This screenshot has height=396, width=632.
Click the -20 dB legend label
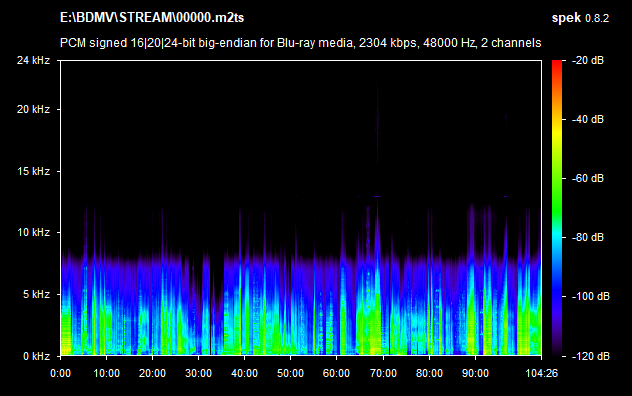coord(588,60)
